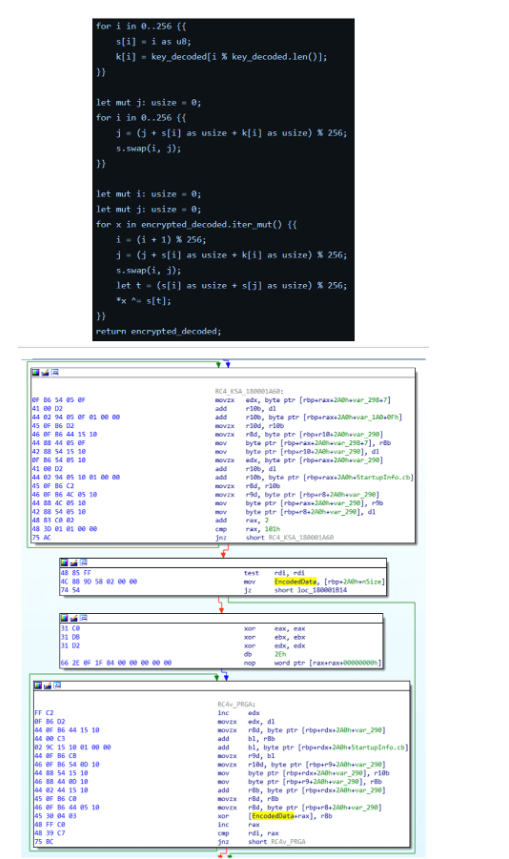Click highlighted EncodedData in the mov instruction
Viewport: 509px width, 859px height.
295,581
